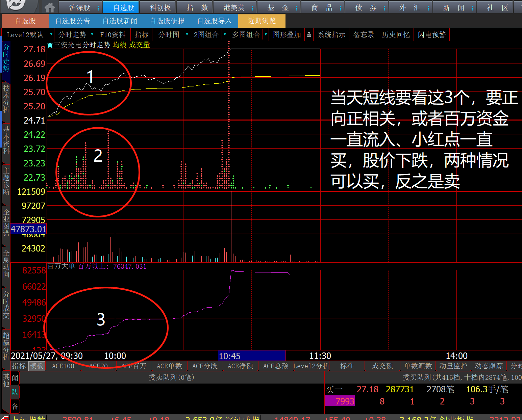This screenshot has height=420, width=522.
Task: Choose 动量监控 indicator tab
Action: pos(453,366)
